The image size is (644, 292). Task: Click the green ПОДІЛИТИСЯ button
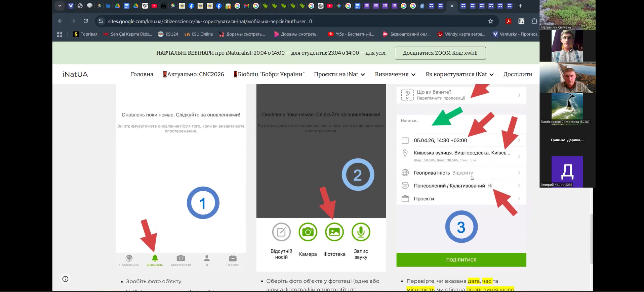click(x=461, y=260)
